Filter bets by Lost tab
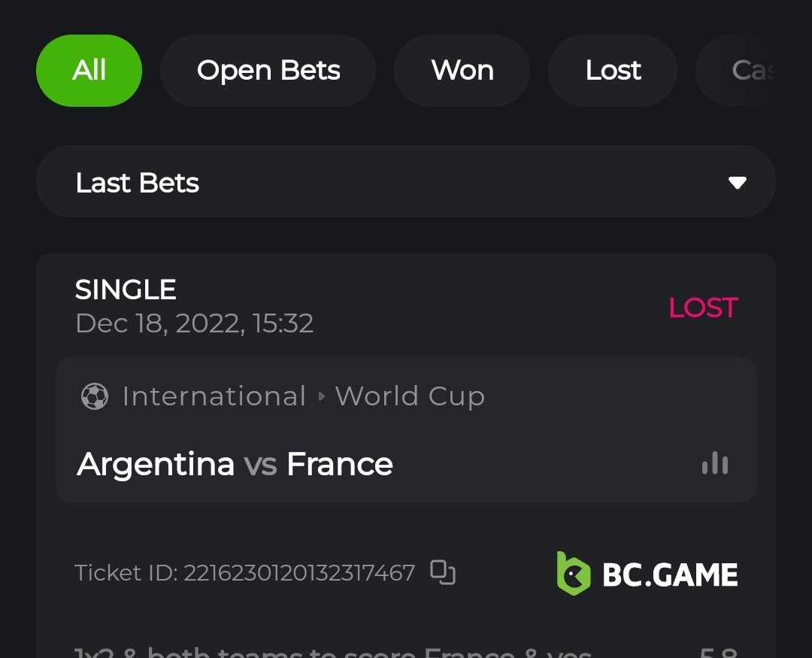The width and height of the screenshot is (812, 658). (x=613, y=71)
